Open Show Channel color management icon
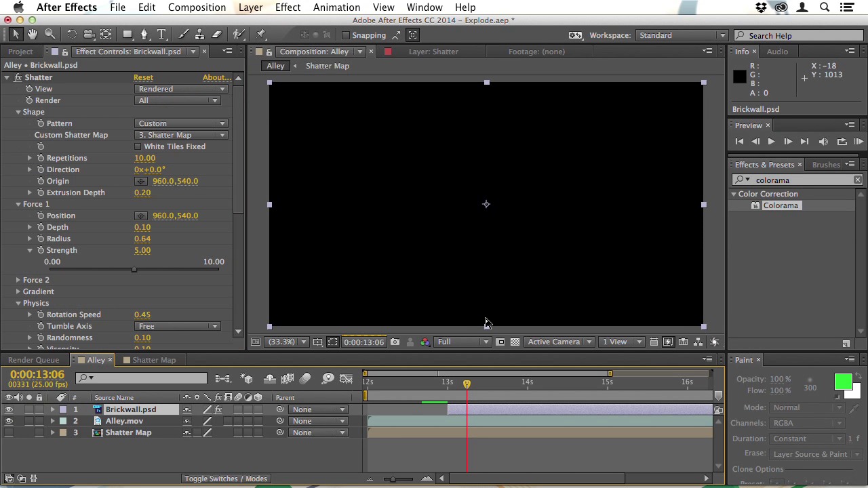868x488 pixels. coord(425,342)
